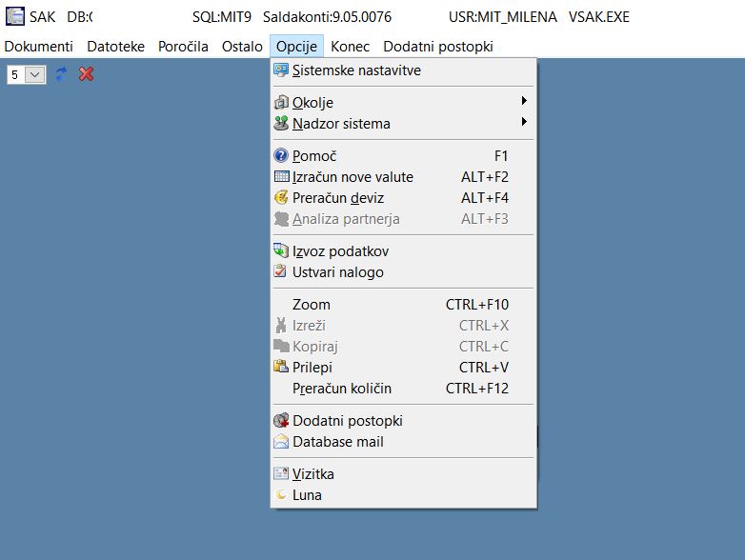
Task: Click the Preračun deviz coin icon
Action: click(281, 197)
